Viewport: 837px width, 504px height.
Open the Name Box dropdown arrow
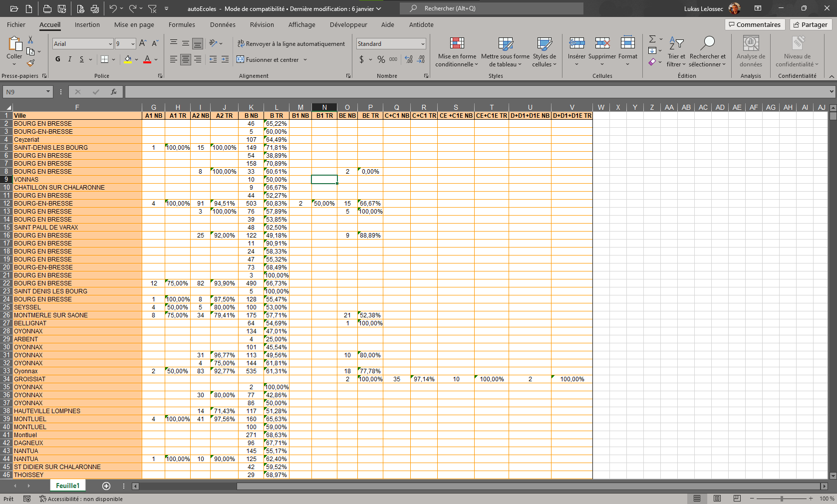point(48,92)
